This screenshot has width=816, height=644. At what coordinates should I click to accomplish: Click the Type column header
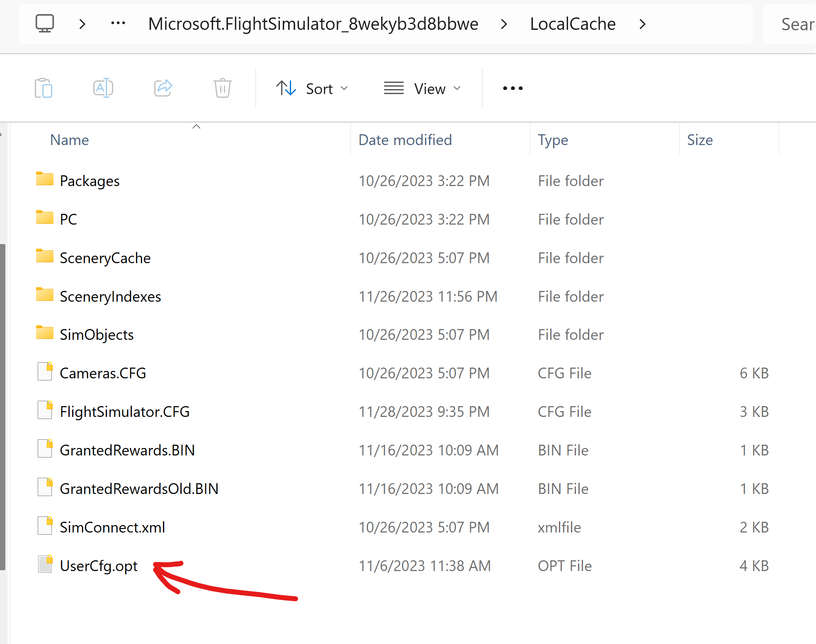point(553,140)
